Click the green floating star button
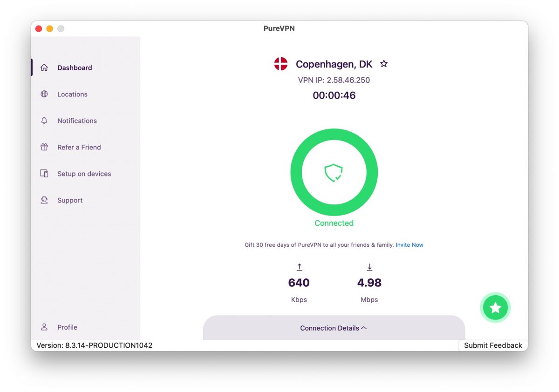The height and width of the screenshot is (392, 559). tap(496, 308)
